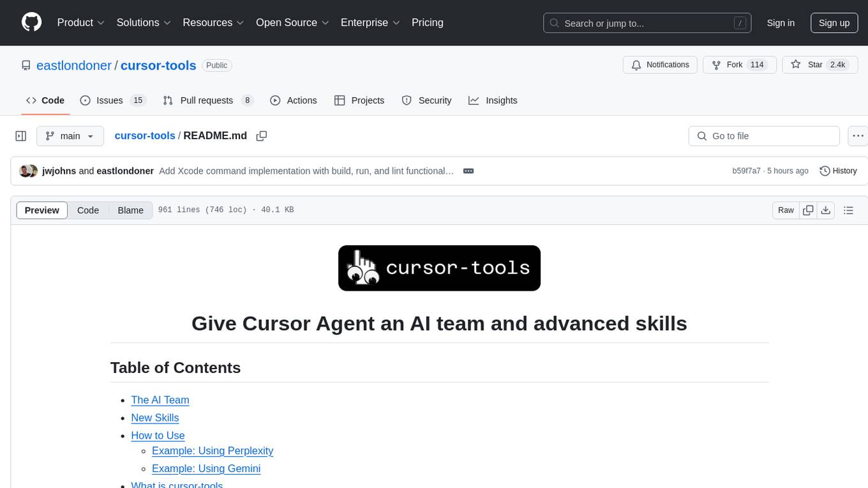Open the cursor-tools repository link in header
868x488 pixels.
tap(158, 65)
